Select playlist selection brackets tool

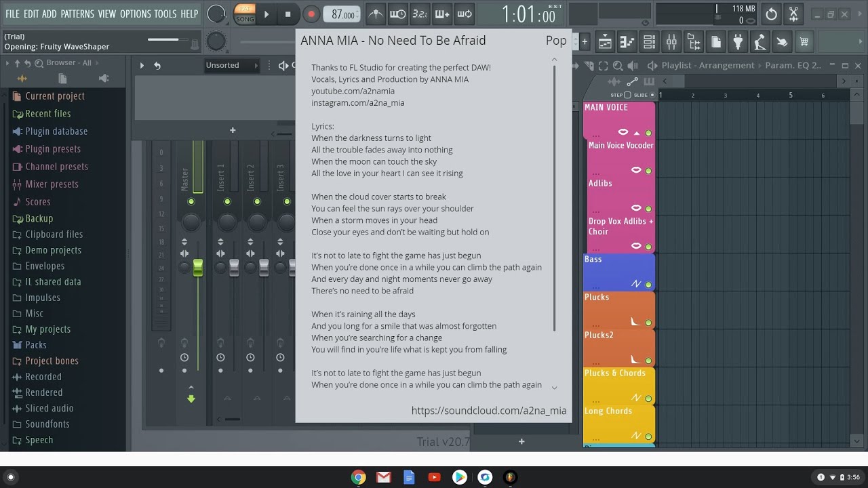point(603,66)
